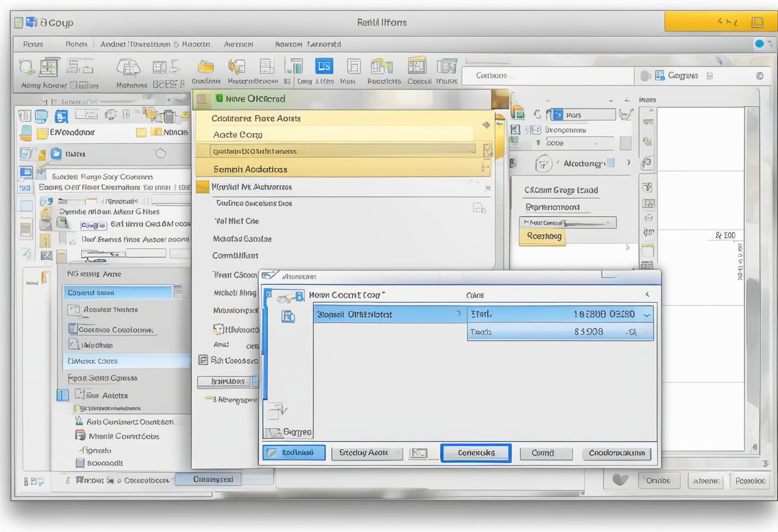Viewport: 778px width, 532px height.
Task: Click the circular icon left of 'Alcoctengr'
Action: pos(543,164)
